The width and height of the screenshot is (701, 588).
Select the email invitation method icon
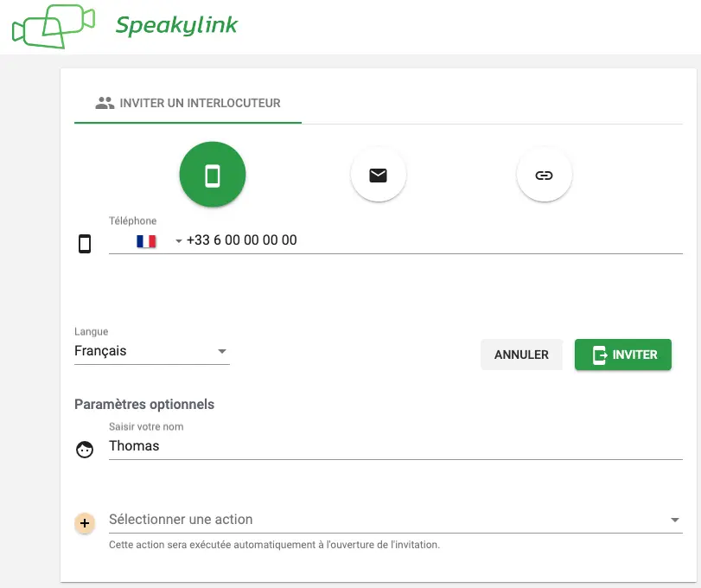click(x=378, y=176)
